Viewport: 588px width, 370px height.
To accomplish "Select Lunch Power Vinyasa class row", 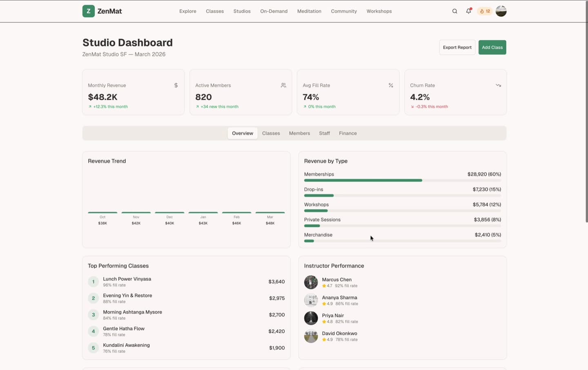I will click(x=186, y=282).
